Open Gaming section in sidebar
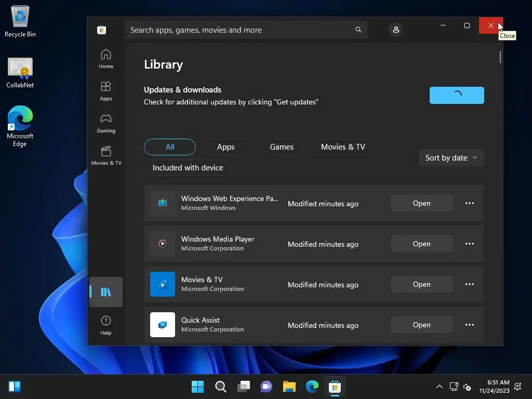532x399 pixels. (106, 124)
